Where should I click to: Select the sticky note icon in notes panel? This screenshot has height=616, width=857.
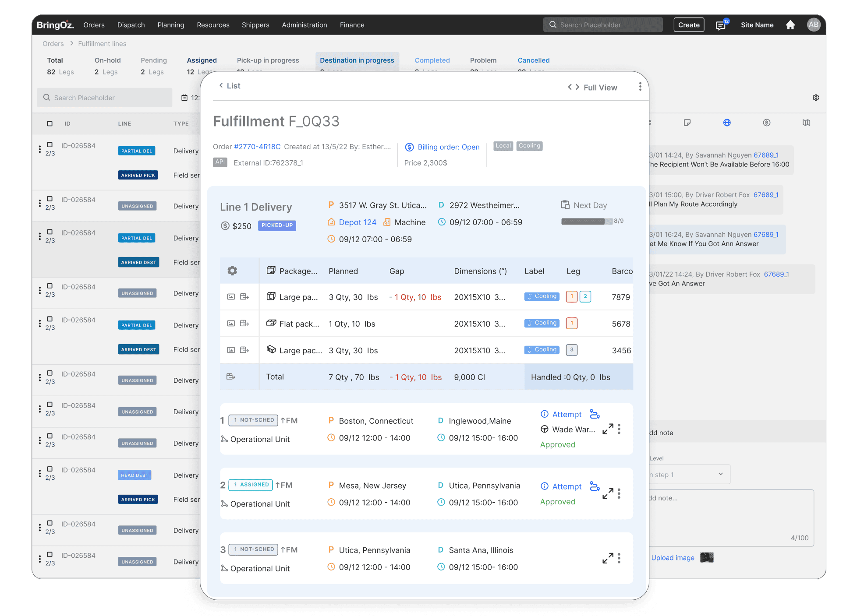[687, 123]
